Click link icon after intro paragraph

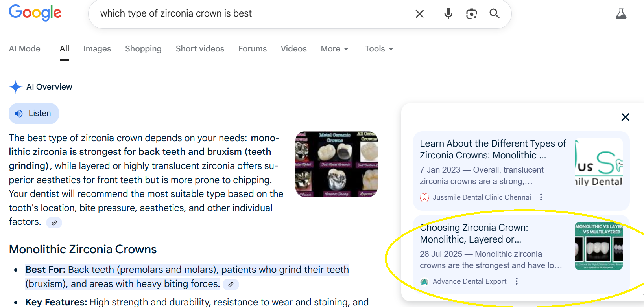[54, 222]
